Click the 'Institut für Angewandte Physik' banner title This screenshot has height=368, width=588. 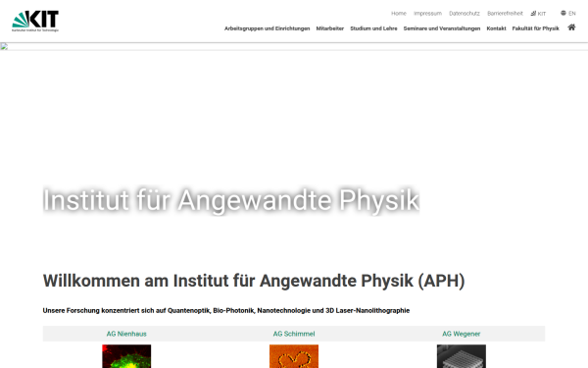pos(231,200)
